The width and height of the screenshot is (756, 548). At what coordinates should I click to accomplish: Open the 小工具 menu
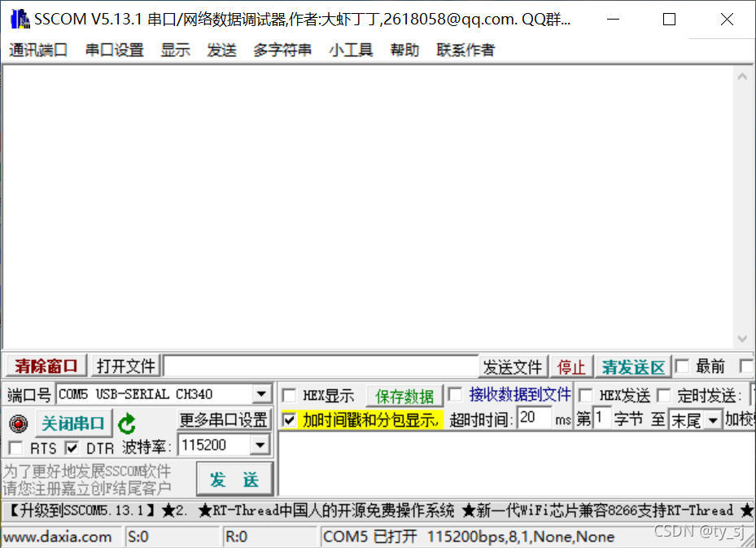point(350,50)
